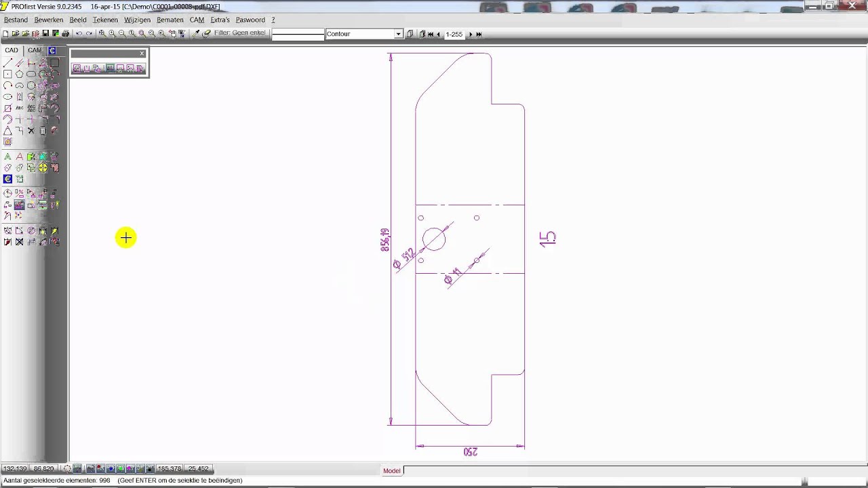This screenshot has height=488, width=868.
Task: Click the redo arrow icon
Action: point(89,33)
